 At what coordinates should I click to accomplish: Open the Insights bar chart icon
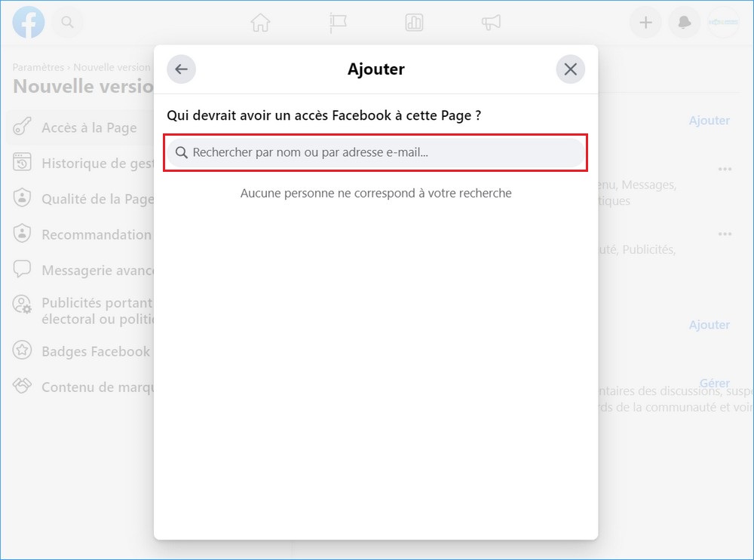tap(414, 23)
